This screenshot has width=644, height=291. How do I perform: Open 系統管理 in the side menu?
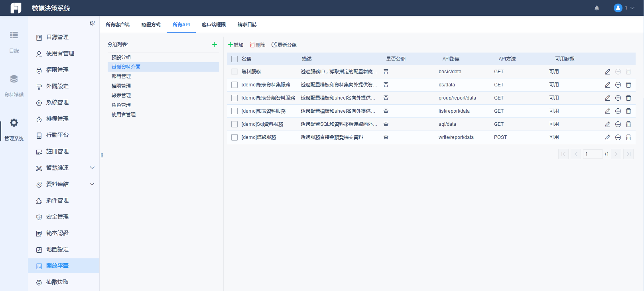(x=64, y=102)
